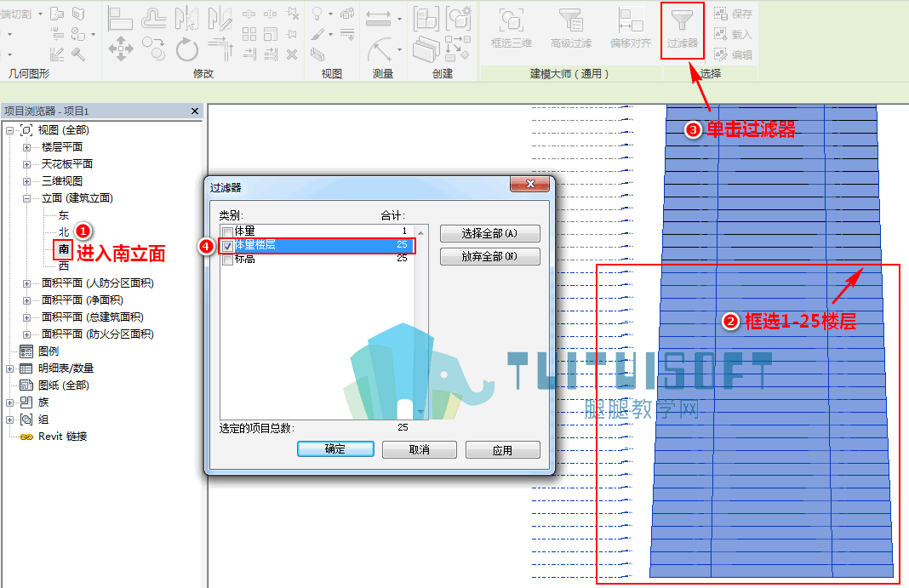Click 编辑 to edit the selection
The width and height of the screenshot is (909, 588).
click(734, 54)
